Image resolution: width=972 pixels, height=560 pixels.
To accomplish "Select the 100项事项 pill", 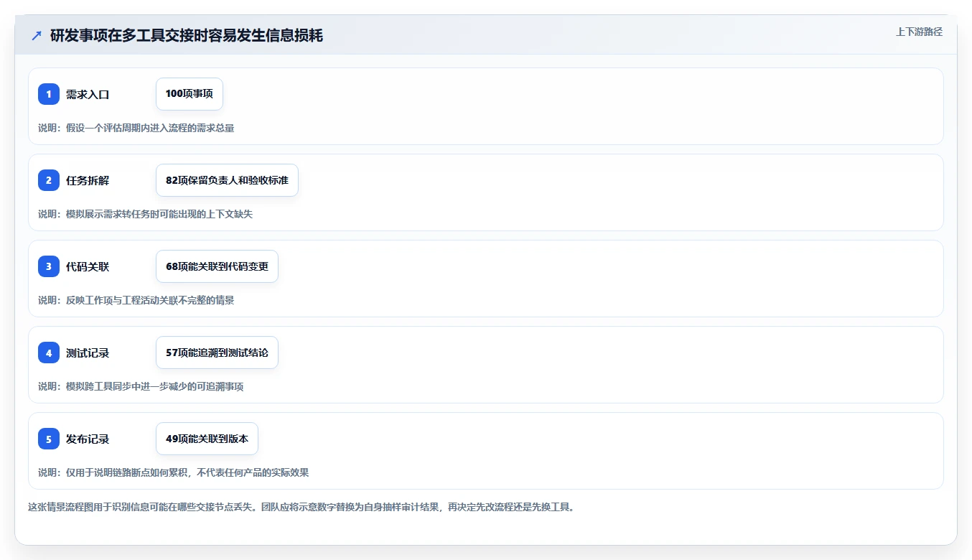I will pos(190,94).
